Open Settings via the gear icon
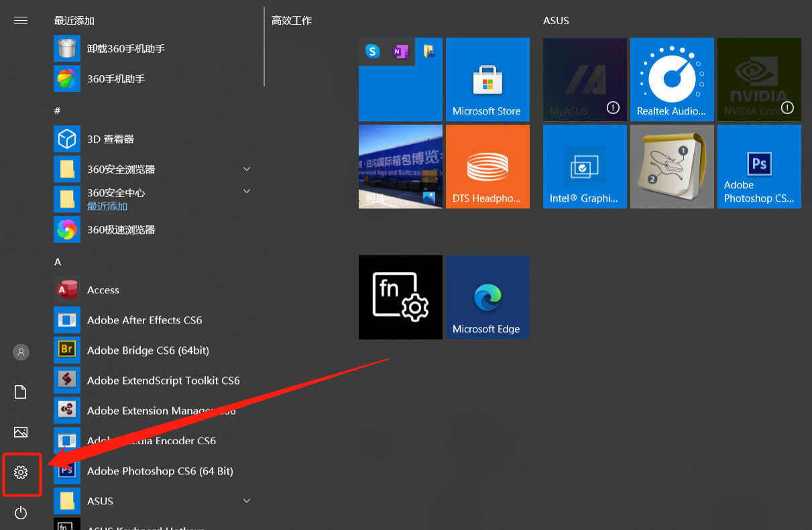812x530 pixels. click(x=21, y=473)
